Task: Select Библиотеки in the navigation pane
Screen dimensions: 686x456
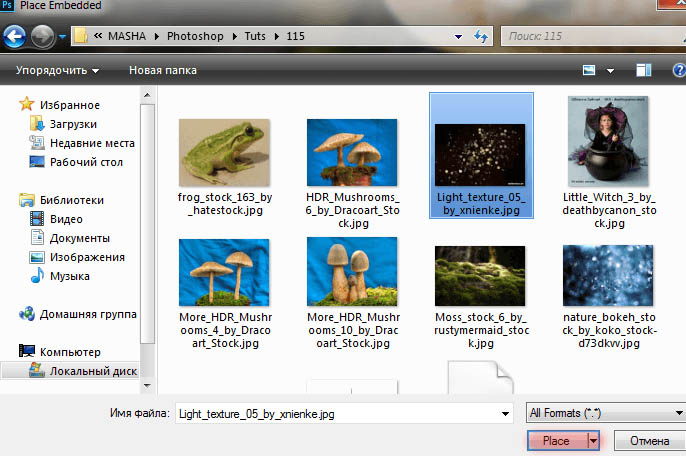Action: click(72, 200)
